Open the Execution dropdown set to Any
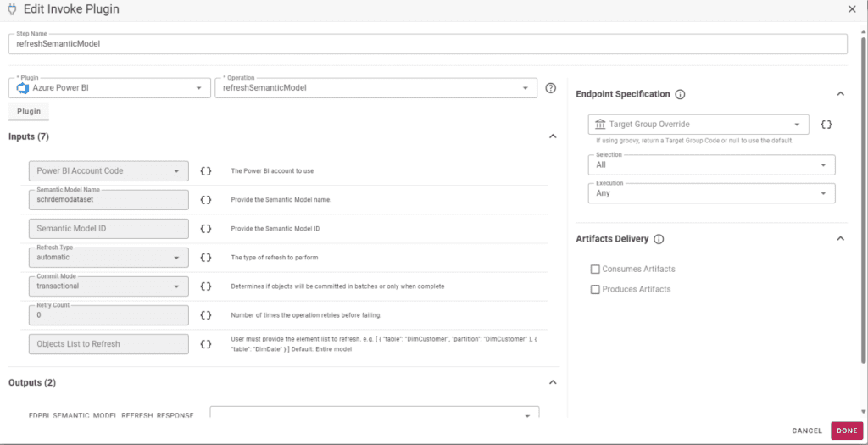Viewport: 868px width, 445px height. tap(711, 193)
